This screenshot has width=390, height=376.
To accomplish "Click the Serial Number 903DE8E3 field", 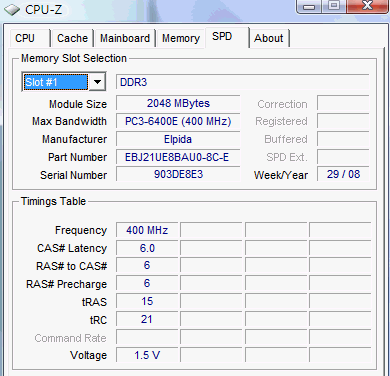I will [178, 174].
